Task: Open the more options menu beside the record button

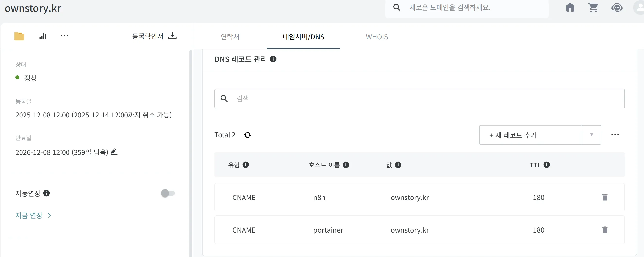Action: point(615,135)
